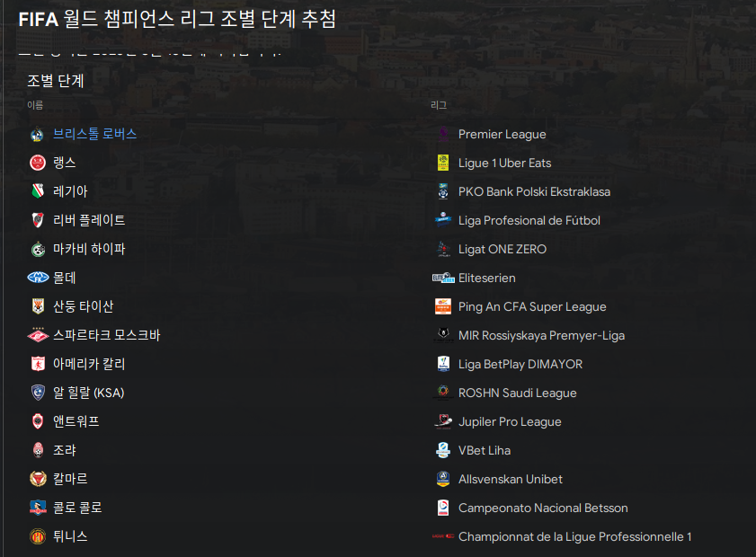Image resolution: width=756 pixels, height=557 pixels.
Task: Click the Liga Profesional de Fútbol logo
Action: [x=443, y=220]
